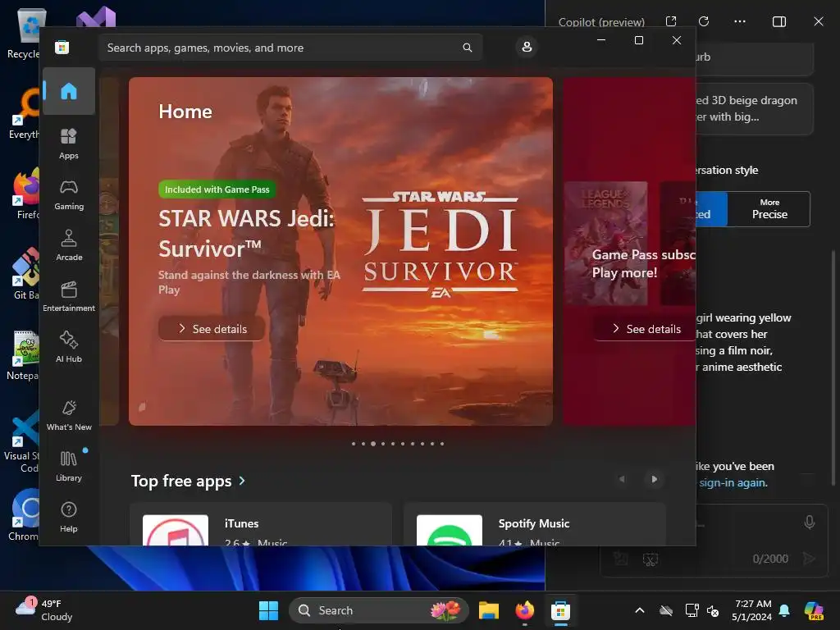The image size is (840, 630).
Task: Click the Copilot screenshot icon
Action: (x=651, y=559)
